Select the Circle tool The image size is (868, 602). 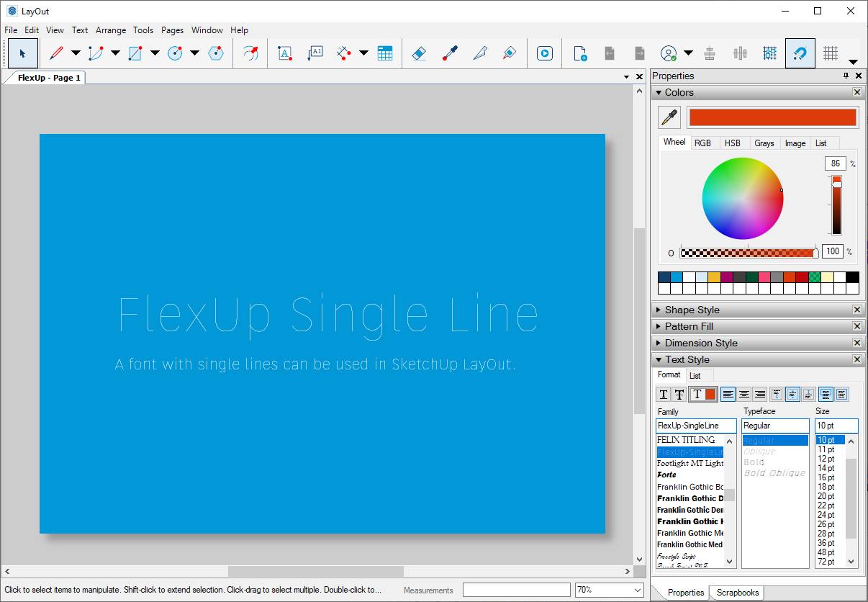point(175,53)
